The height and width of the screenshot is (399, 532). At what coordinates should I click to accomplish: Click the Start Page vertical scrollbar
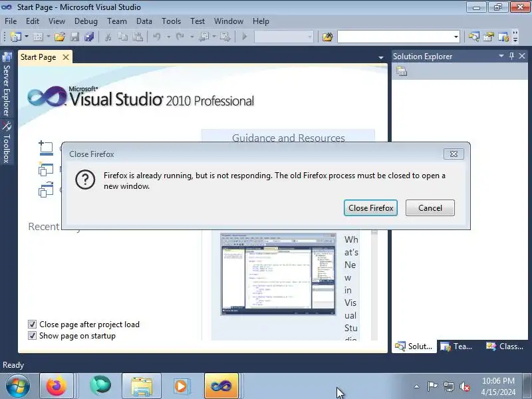tap(374, 285)
